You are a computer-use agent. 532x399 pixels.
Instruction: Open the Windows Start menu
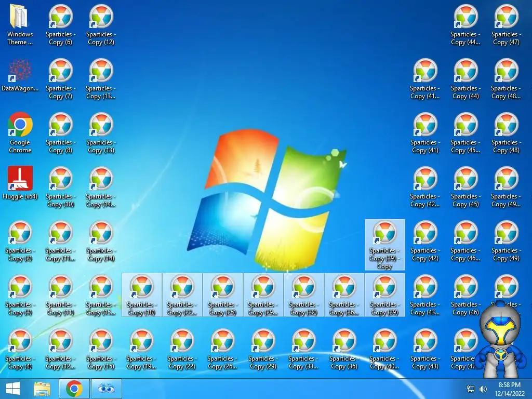13,389
